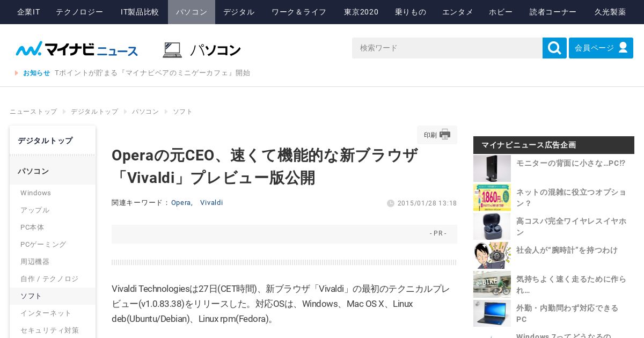Open the エンタメ top menu item
The width and height of the screenshot is (644, 338).
[458, 12]
